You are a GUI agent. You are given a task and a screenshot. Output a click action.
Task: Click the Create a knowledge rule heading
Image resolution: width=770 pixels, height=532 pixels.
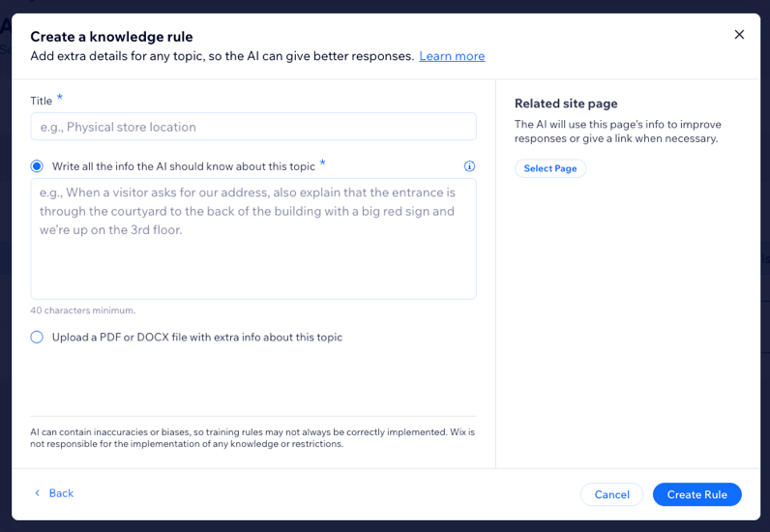pos(111,37)
